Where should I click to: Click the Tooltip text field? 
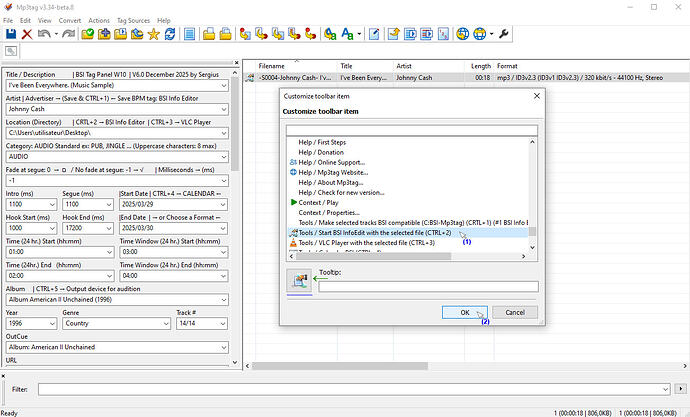click(x=428, y=287)
